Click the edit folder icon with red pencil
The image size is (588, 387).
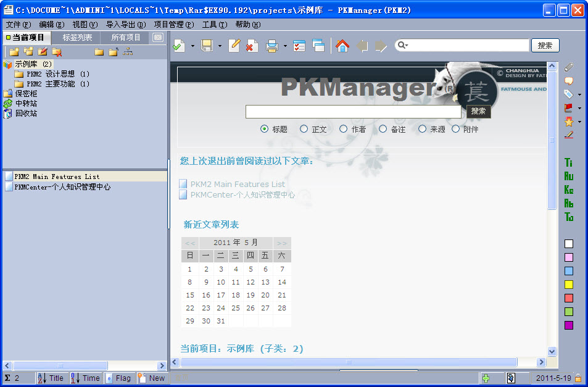[x=43, y=51]
